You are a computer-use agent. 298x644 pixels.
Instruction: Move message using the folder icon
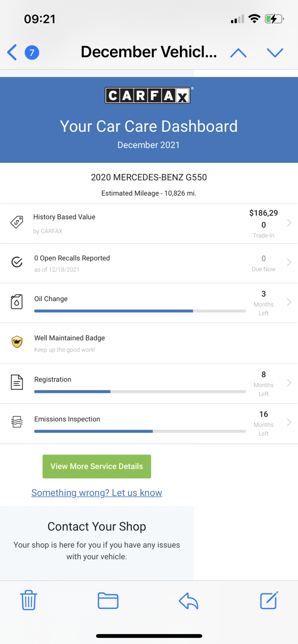tap(108, 601)
